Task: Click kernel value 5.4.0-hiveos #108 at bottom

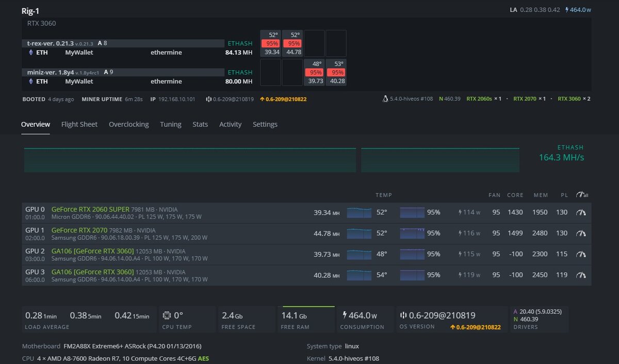Action: (354, 358)
